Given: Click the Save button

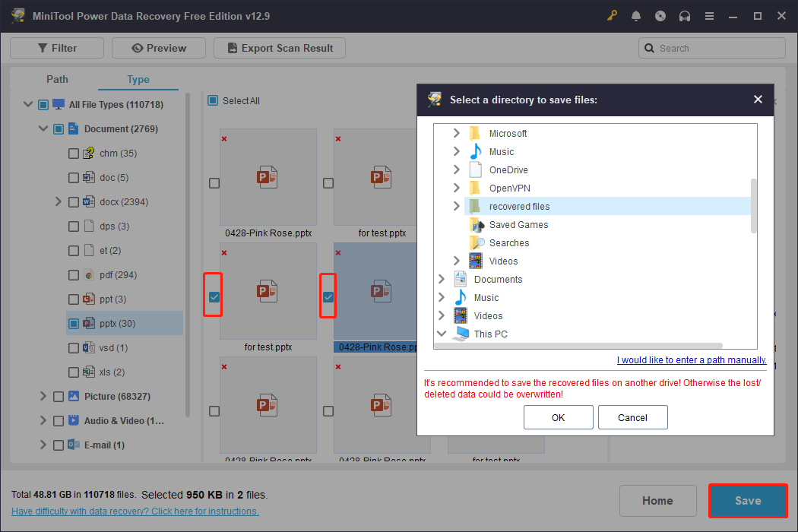Looking at the screenshot, I should (748, 500).
